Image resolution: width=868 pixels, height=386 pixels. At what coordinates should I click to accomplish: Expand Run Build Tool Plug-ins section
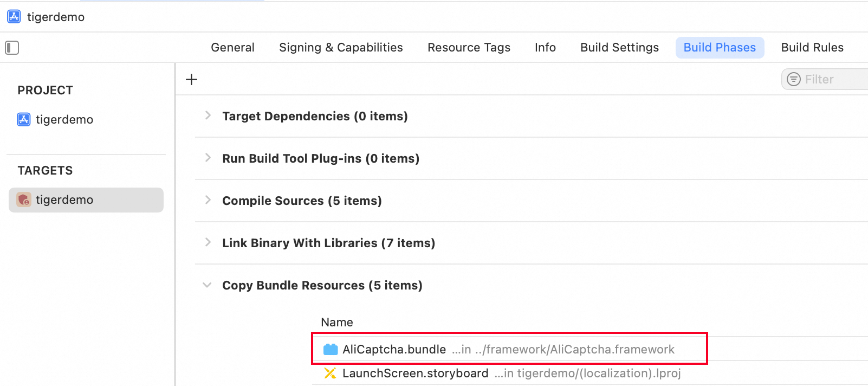point(208,158)
